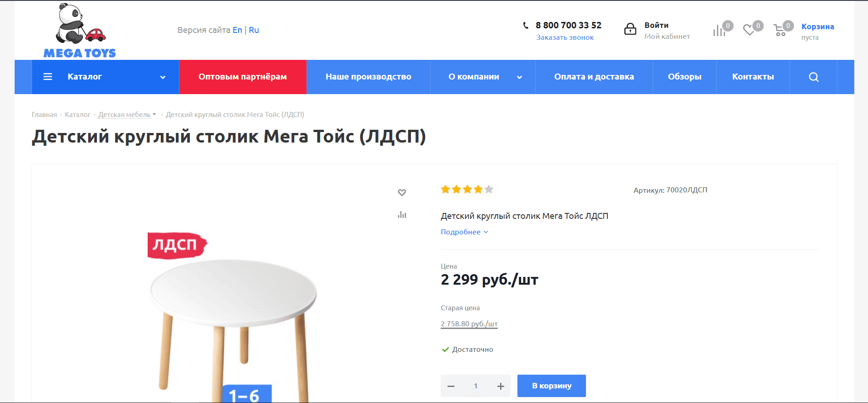The width and height of the screenshot is (868, 403).
Task: Expand the Каталог dropdown chevron
Action: pyautogui.click(x=163, y=77)
